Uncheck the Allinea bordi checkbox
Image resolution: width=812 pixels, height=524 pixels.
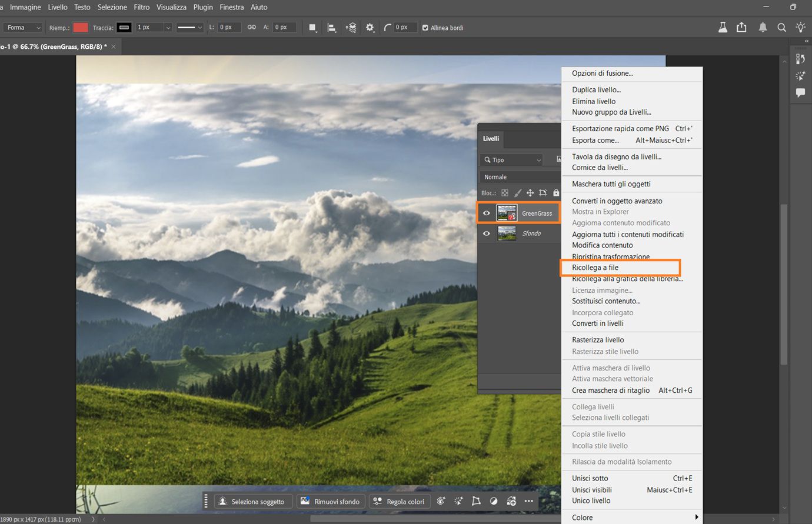coord(425,28)
